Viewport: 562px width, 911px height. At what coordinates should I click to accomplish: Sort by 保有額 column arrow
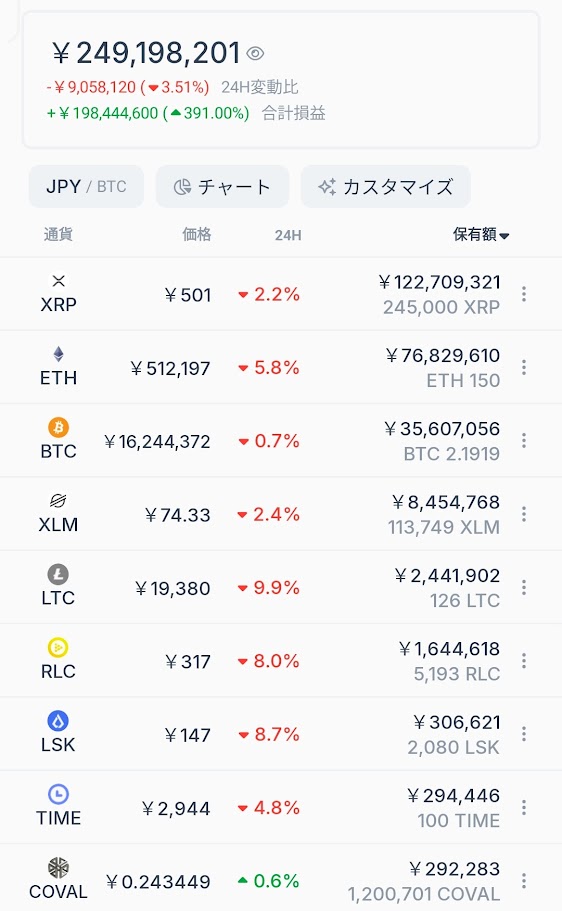click(504, 235)
